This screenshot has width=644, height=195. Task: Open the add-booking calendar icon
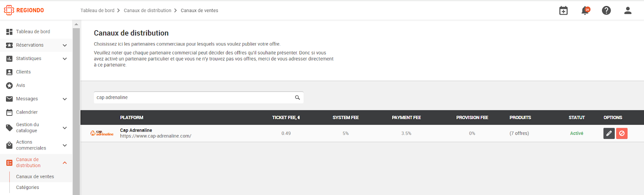click(563, 10)
